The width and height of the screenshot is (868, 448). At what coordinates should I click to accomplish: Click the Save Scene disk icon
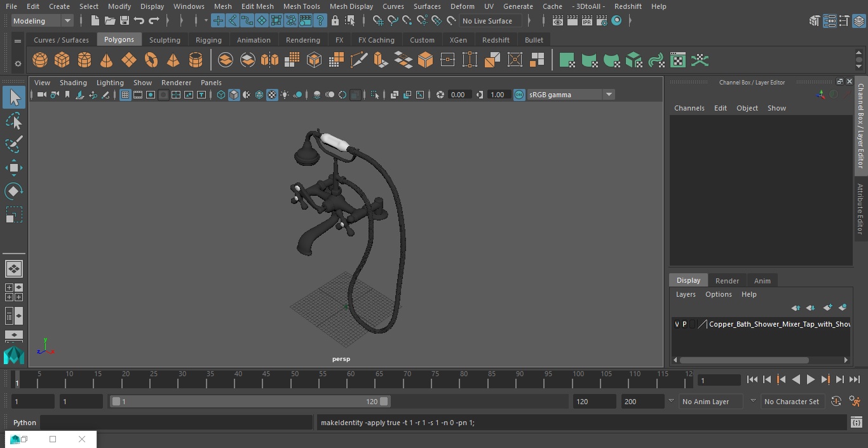[125, 21]
